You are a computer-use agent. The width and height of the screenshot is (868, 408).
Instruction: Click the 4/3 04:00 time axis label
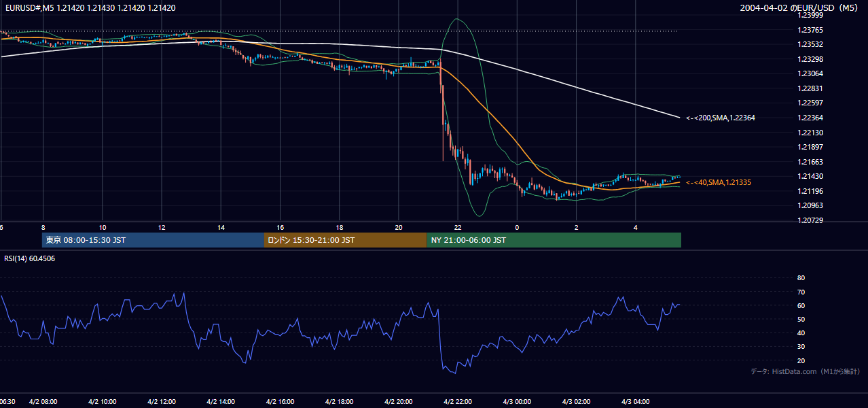(636, 402)
